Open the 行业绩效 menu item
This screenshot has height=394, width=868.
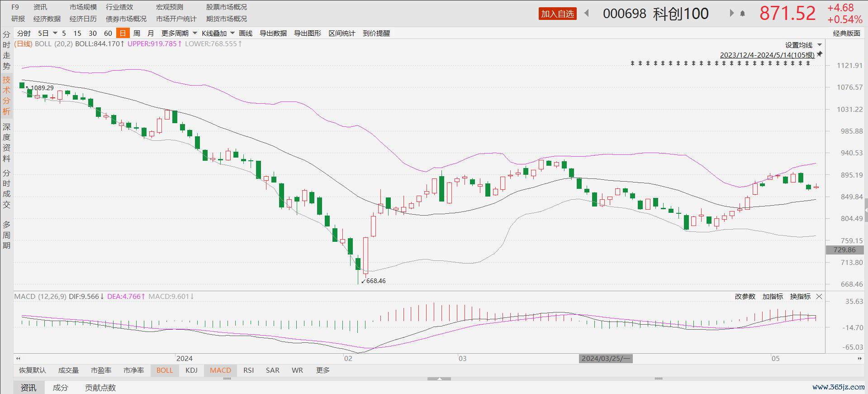click(119, 7)
